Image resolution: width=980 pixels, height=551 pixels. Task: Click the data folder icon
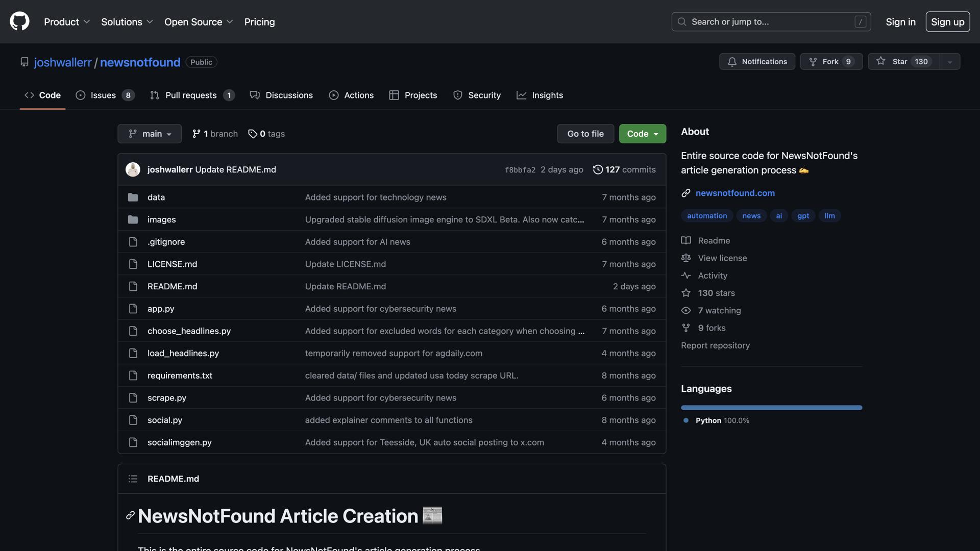133,197
